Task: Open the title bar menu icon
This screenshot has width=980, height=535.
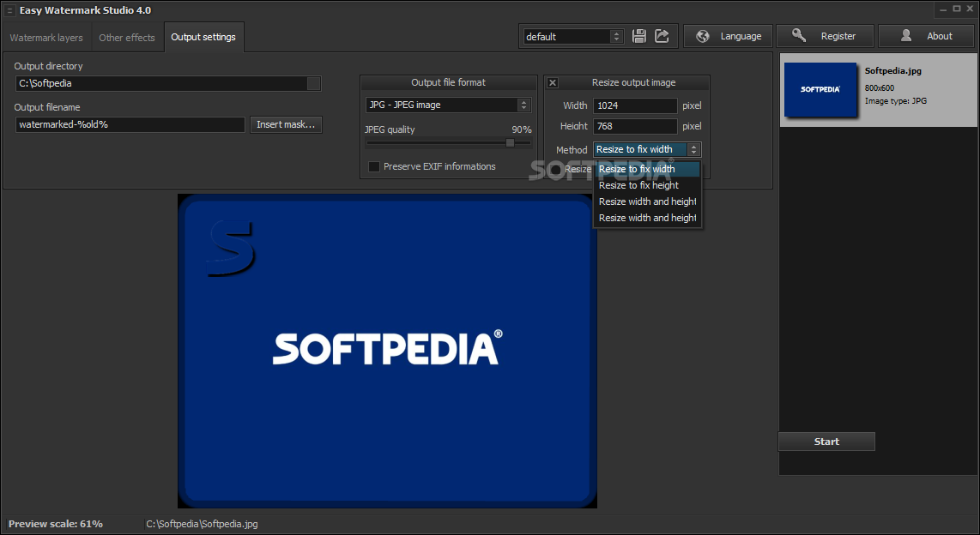Action: 9,10
